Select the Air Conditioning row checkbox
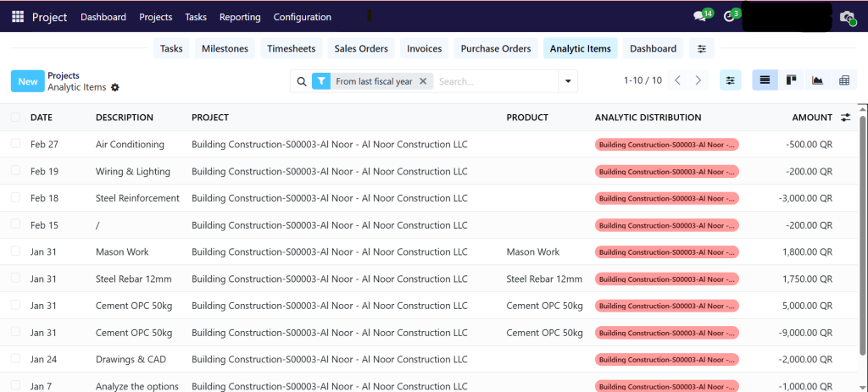 [15, 144]
